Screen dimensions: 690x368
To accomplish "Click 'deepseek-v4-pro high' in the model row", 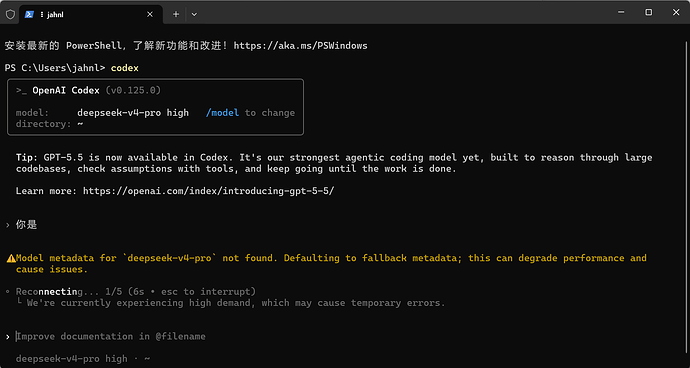I will tap(133, 113).
